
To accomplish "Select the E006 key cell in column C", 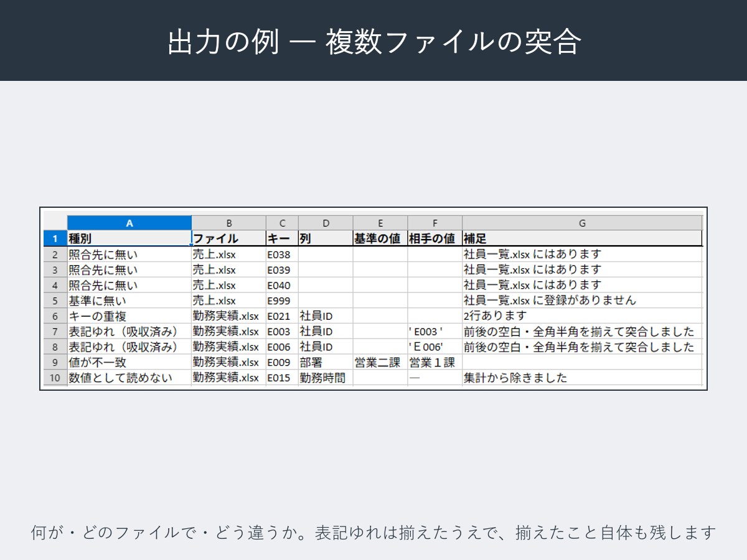I will click(x=283, y=347).
